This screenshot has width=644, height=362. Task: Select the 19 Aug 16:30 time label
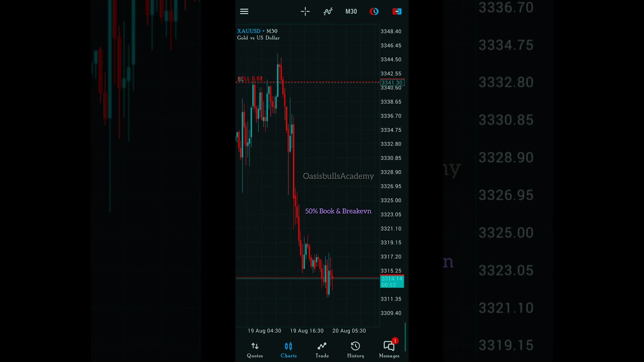click(x=306, y=331)
